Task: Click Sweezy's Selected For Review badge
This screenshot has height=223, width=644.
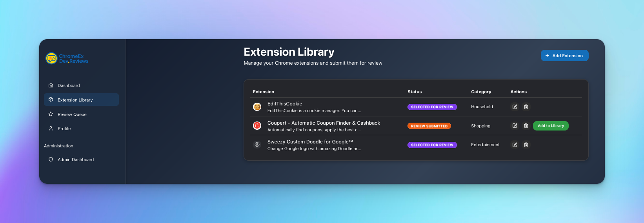Action: click(x=432, y=145)
